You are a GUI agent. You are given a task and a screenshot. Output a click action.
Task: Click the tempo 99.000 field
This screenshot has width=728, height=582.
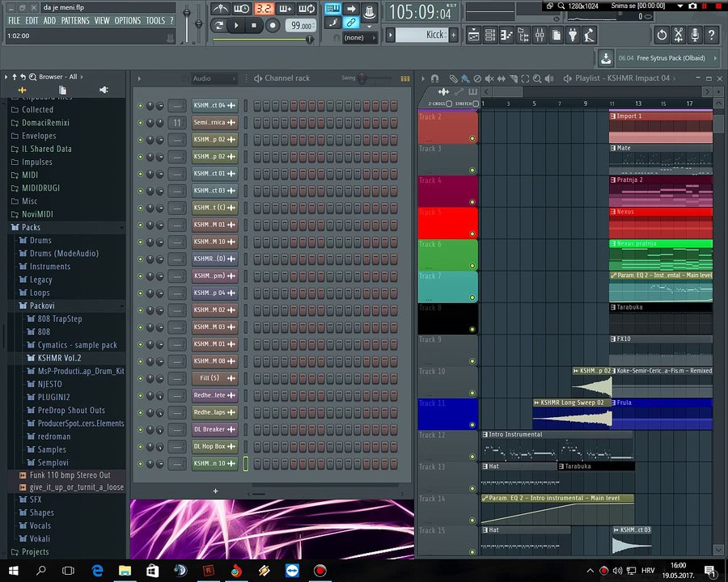pos(300,26)
